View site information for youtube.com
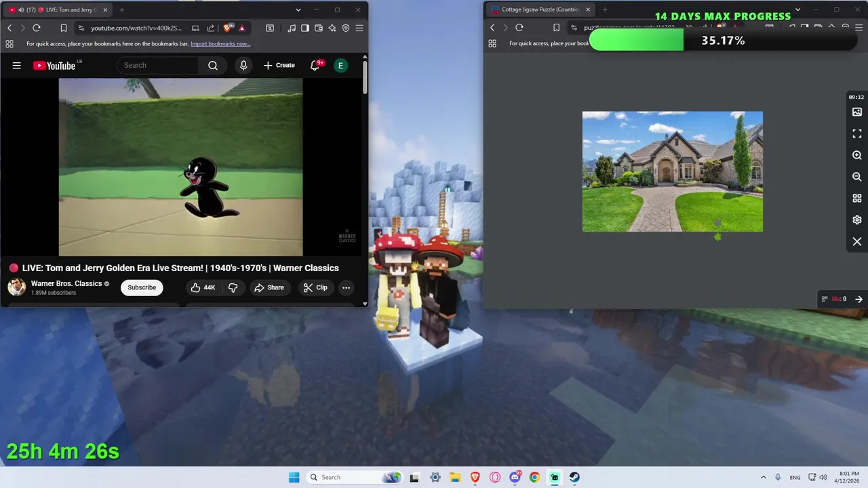The width and height of the screenshot is (868, 488). click(81, 28)
